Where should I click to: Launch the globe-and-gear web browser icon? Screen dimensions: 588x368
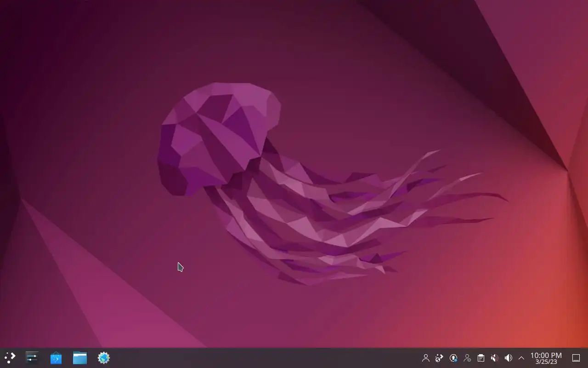[x=104, y=358]
